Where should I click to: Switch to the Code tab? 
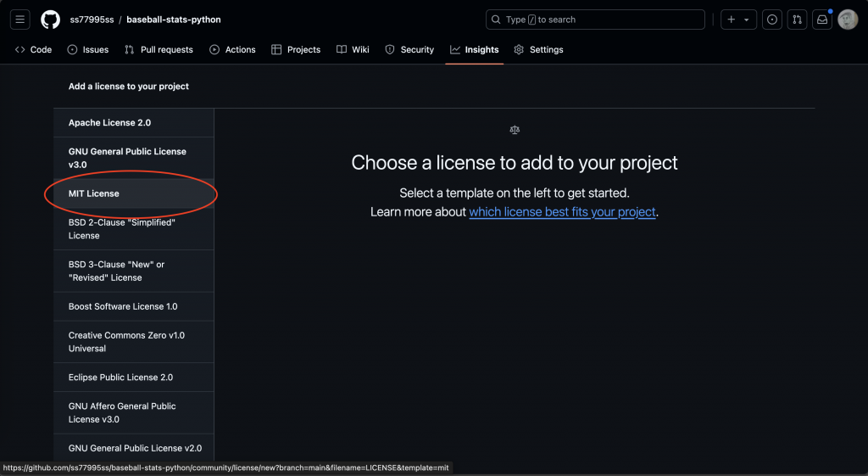[33, 49]
